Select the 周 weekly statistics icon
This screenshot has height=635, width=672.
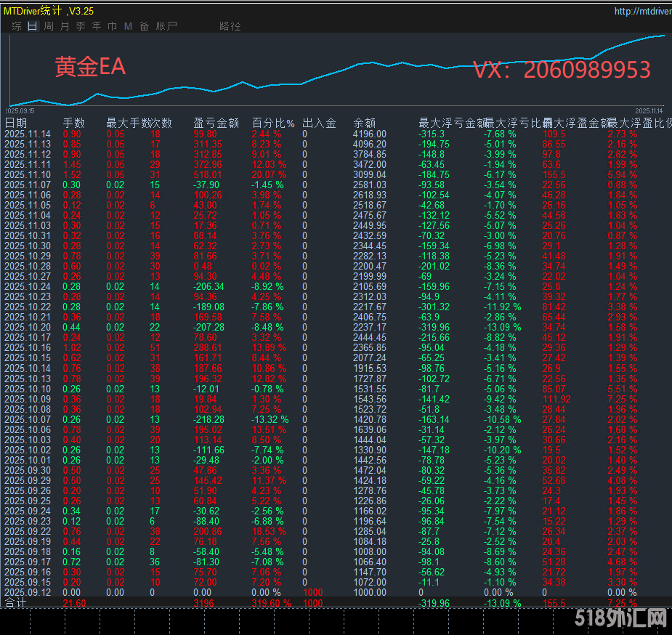point(48,25)
